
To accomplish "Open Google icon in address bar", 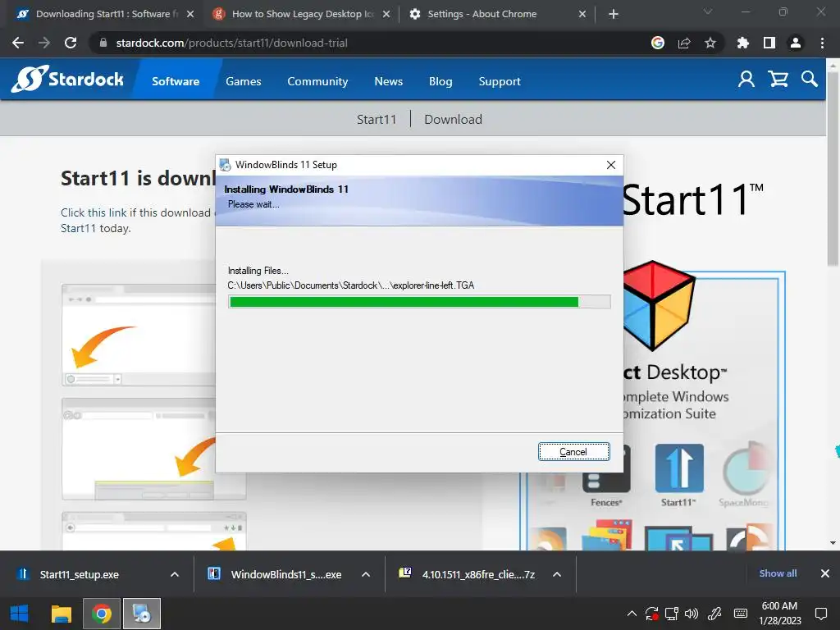I will pos(658,43).
